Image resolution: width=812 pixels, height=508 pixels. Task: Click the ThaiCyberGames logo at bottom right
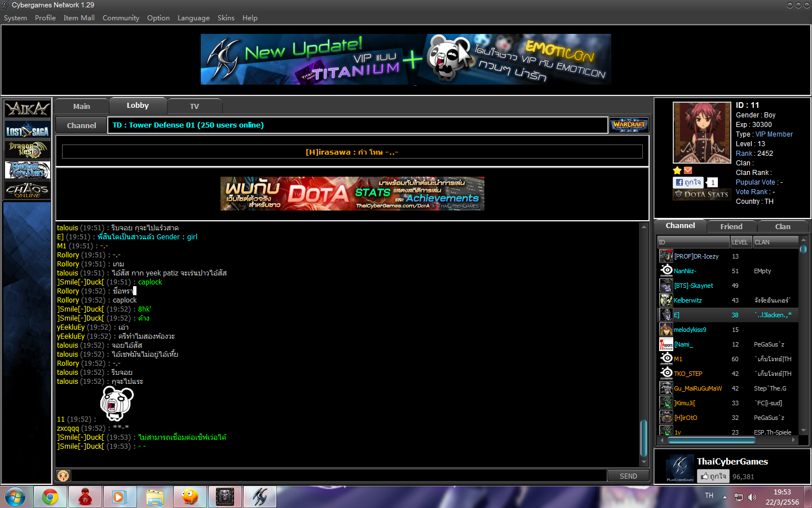tap(680, 468)
